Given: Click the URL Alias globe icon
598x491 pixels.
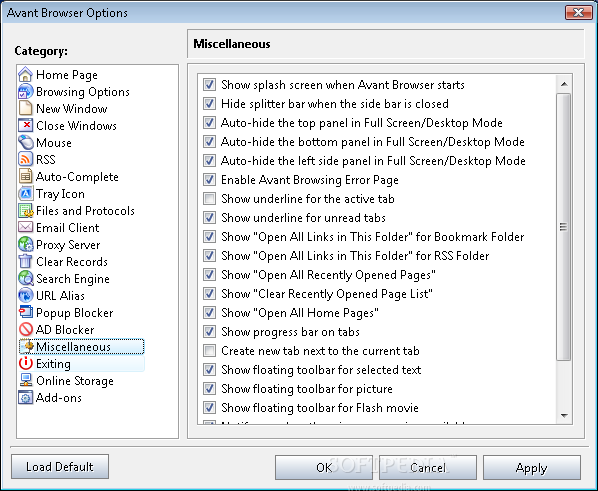Looking at the screenshot, I should click(x=26, y=295).
